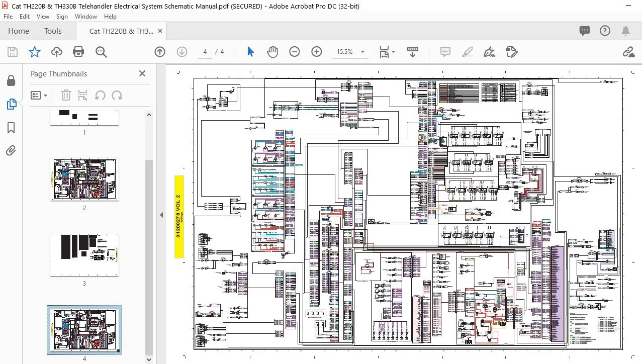Viewport: 642px width, 364px height.
Task: Delete selected page trash icon
Action: [66, 95]
